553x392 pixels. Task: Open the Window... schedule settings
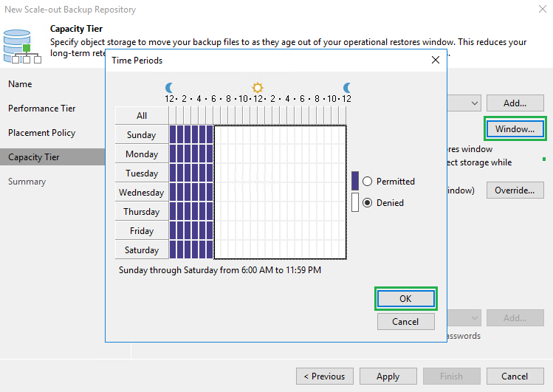coord(515,128)
